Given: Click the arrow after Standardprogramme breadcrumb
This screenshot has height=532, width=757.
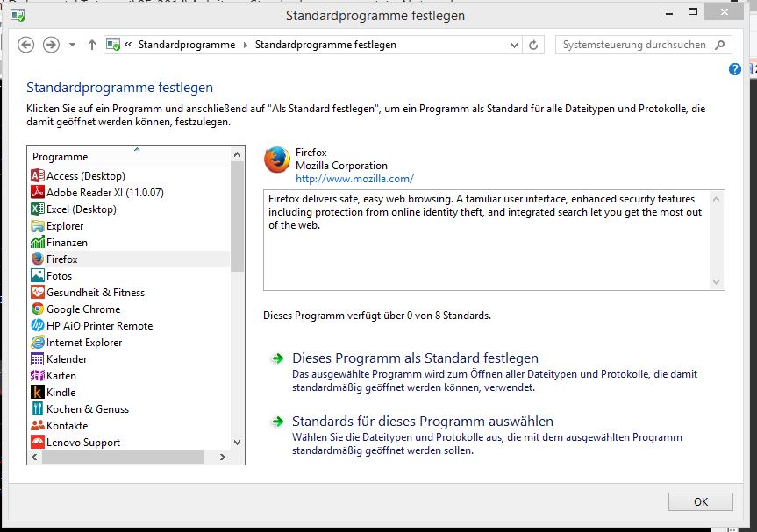Looking at the screenshot, I should pyautogui.click(x=246, y=45).
